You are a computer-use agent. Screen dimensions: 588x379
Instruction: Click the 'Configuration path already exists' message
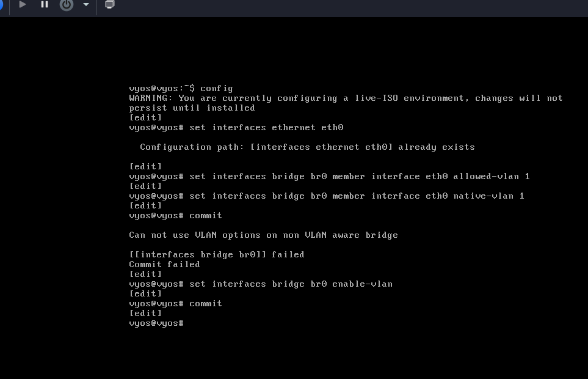tap(307, 147)
